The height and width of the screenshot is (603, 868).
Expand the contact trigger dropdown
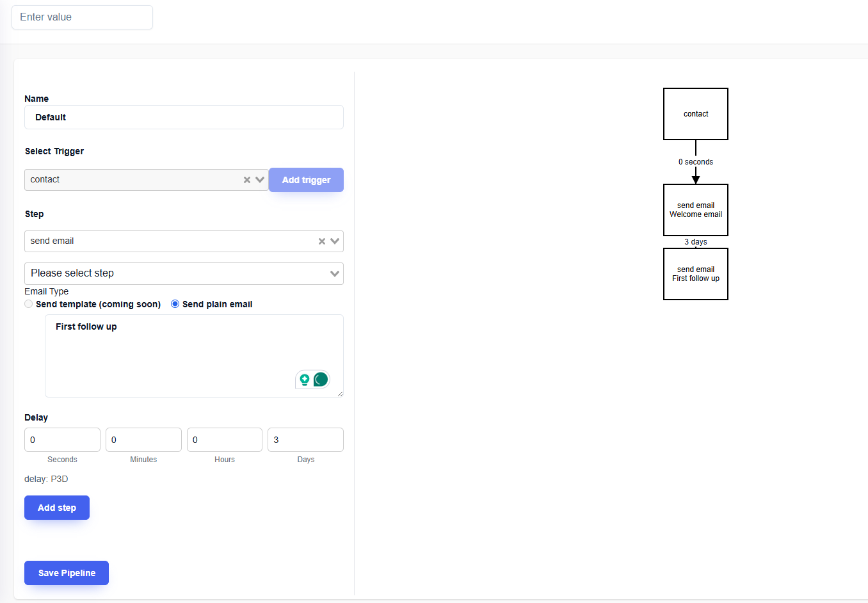[260, 180]
